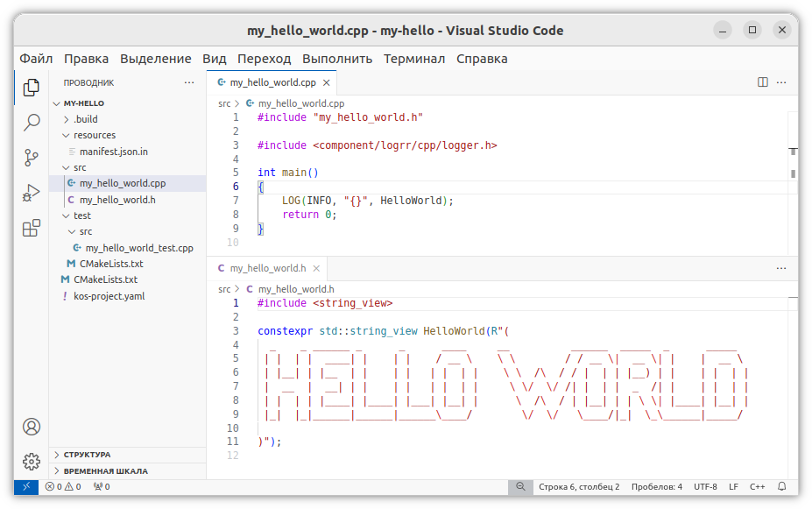The width and height of the screenshot is (812, 509).
Task: Open the Search view icon
Action: click(31, 122)
